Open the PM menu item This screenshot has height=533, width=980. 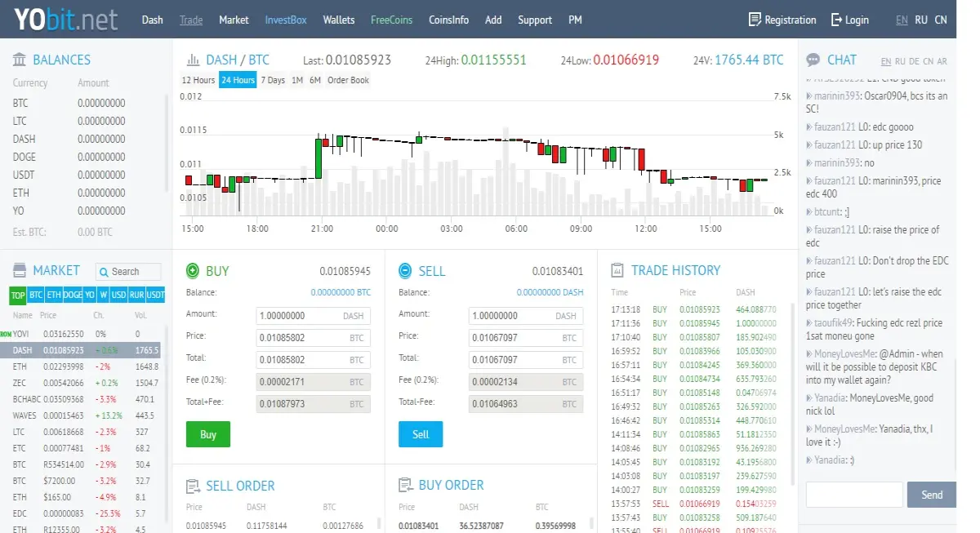click(575, 20)
